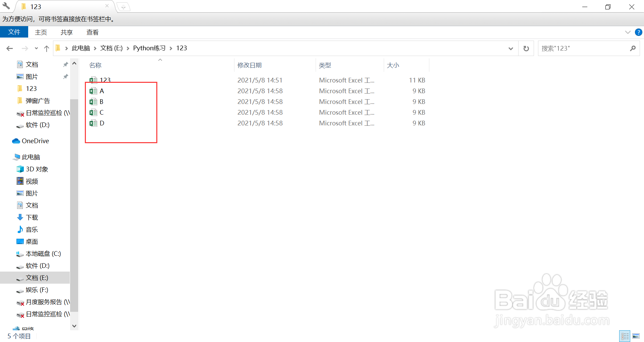Viewport: 644px width, 342px height.
Task: Open recent locations dropdown arrow
Action: click(36, 48)
